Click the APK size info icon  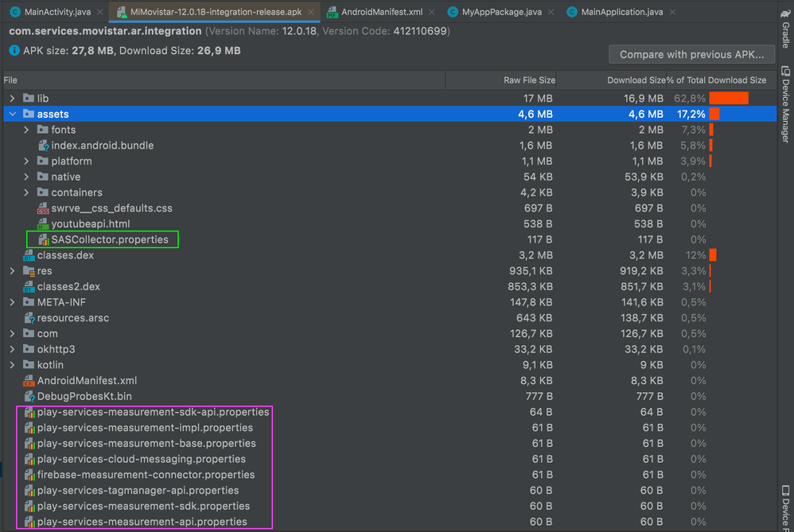(x=15, y=51)
